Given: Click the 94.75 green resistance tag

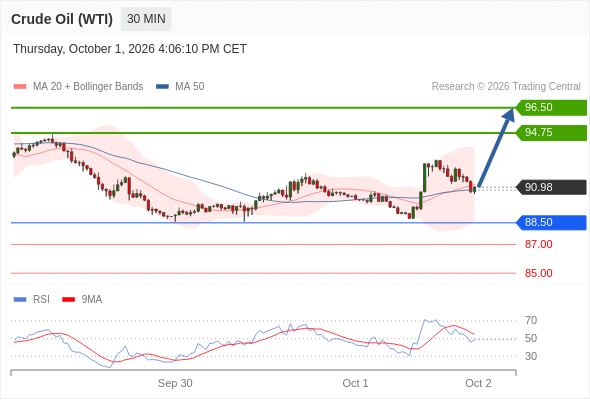Looking at the screenshot, I should [x=550, y=132].
